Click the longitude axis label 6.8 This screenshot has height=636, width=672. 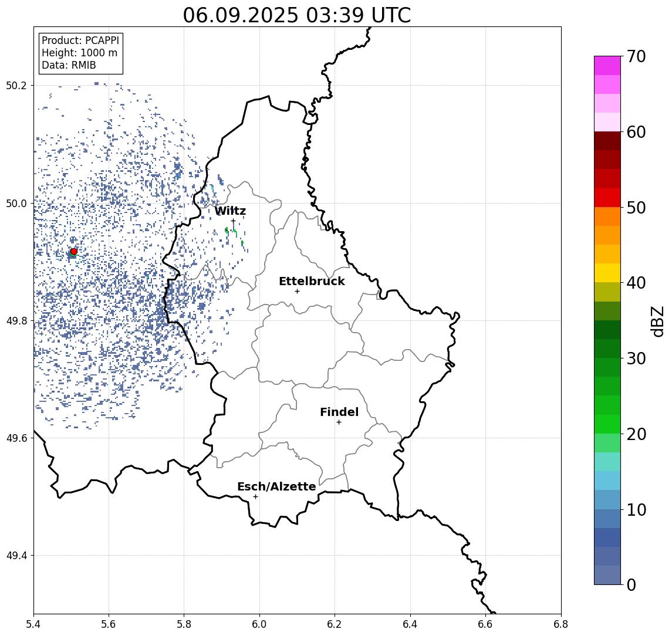click(x=561, y=624)
